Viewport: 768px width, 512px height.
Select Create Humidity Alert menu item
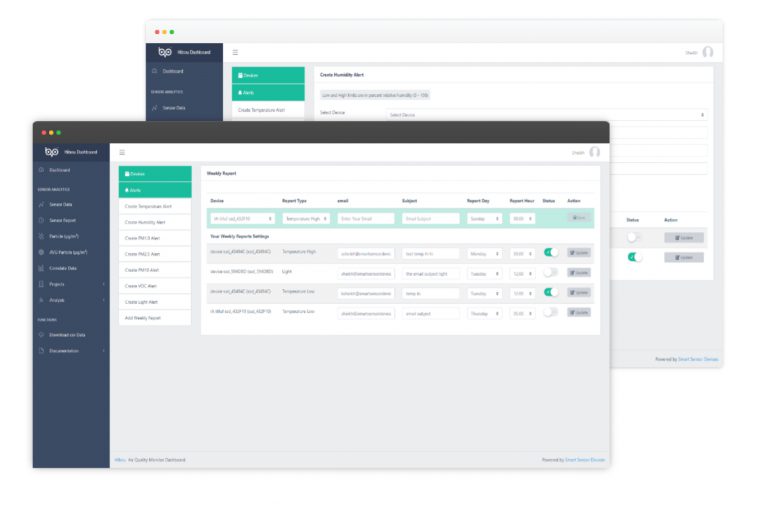146,222
